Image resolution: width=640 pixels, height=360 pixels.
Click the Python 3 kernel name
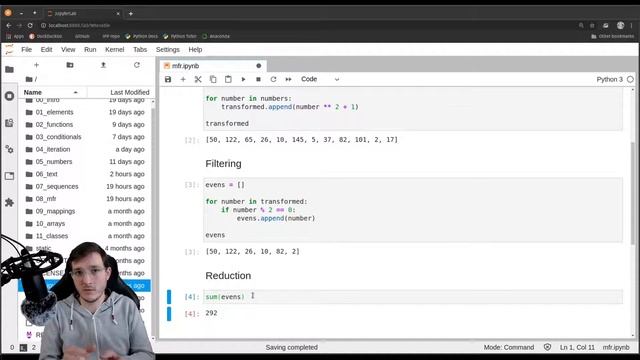coord(609,79)
